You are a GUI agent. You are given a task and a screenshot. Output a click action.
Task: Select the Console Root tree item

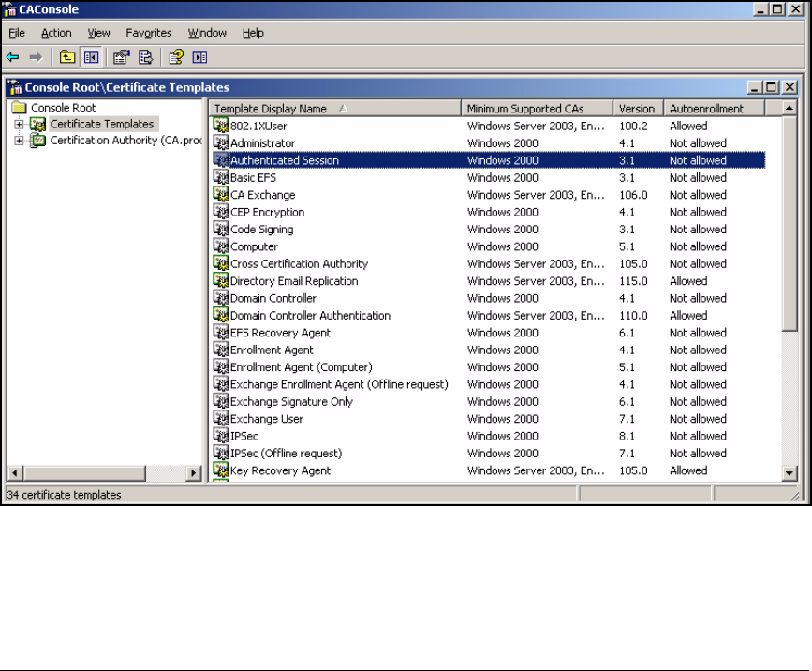pyautogui.click(x=63, y=108)
